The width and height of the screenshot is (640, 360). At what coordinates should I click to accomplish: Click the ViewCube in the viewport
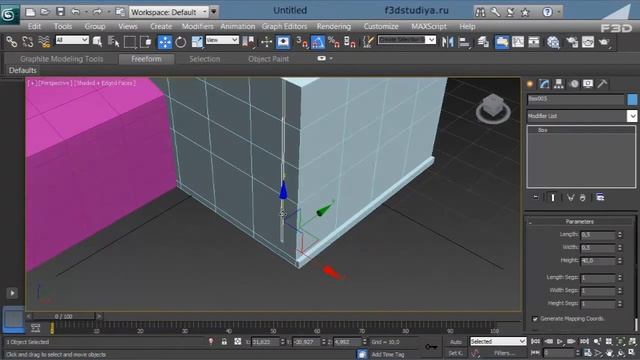[x=493, y=108]
